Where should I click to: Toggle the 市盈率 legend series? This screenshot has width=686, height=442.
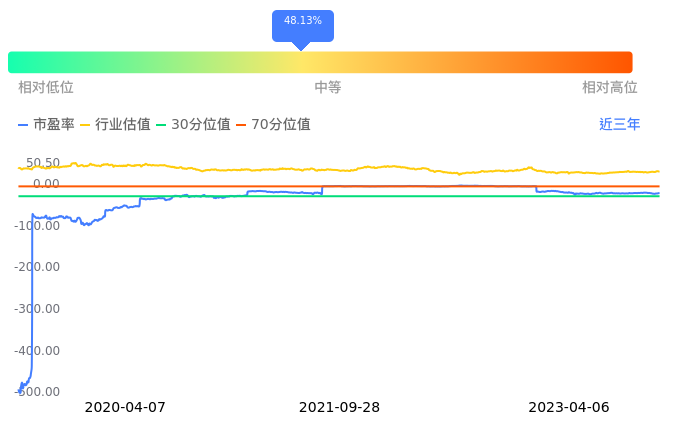(47, 125)
